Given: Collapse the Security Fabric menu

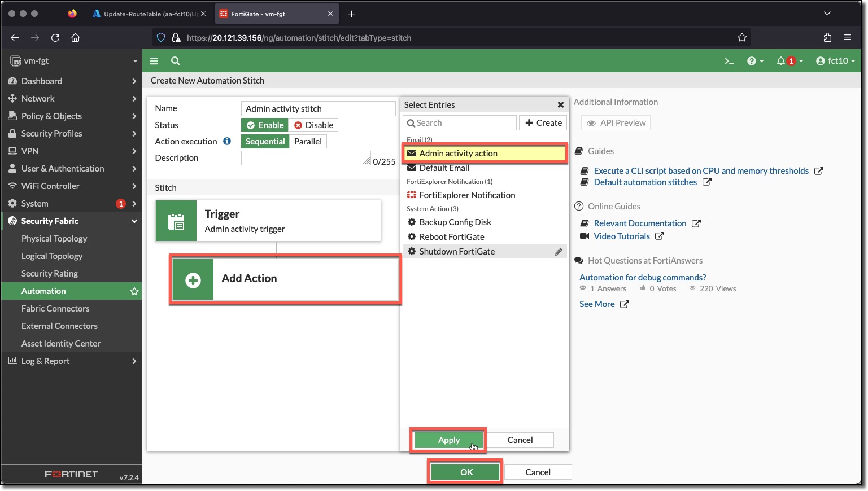Looking at the screenshot, I should click(x=72, y=221).
